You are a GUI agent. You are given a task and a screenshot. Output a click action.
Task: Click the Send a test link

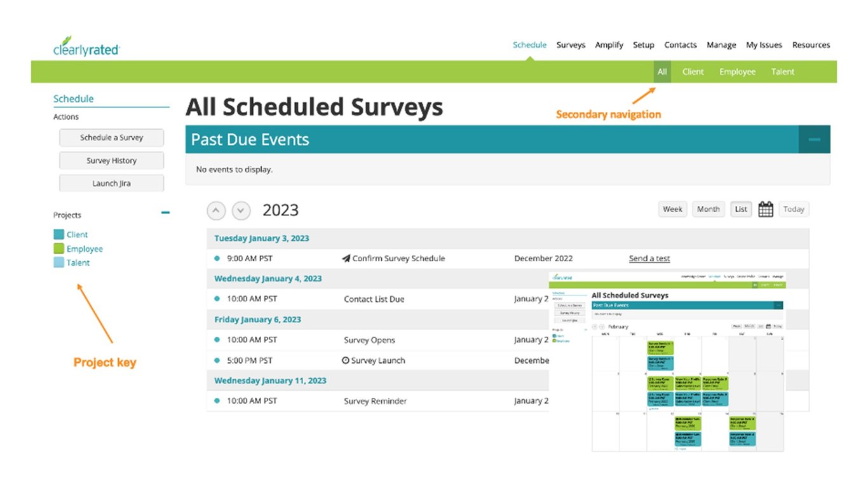649,259
